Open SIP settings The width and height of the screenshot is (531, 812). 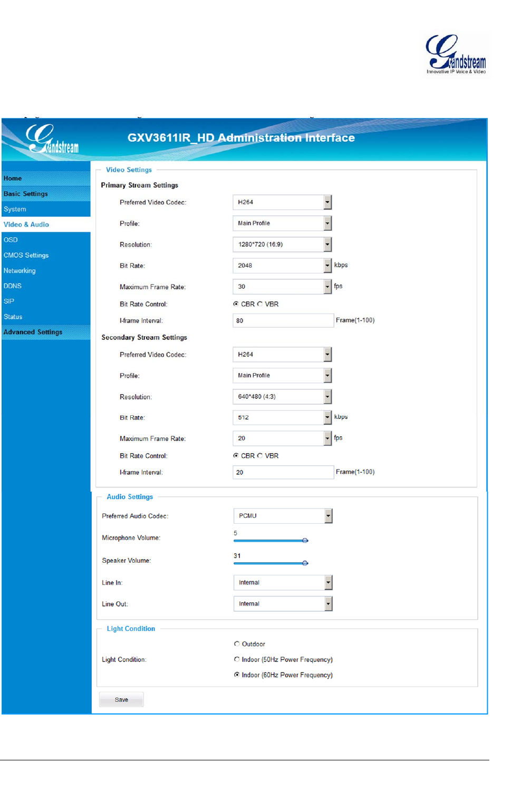pos(46,301)
